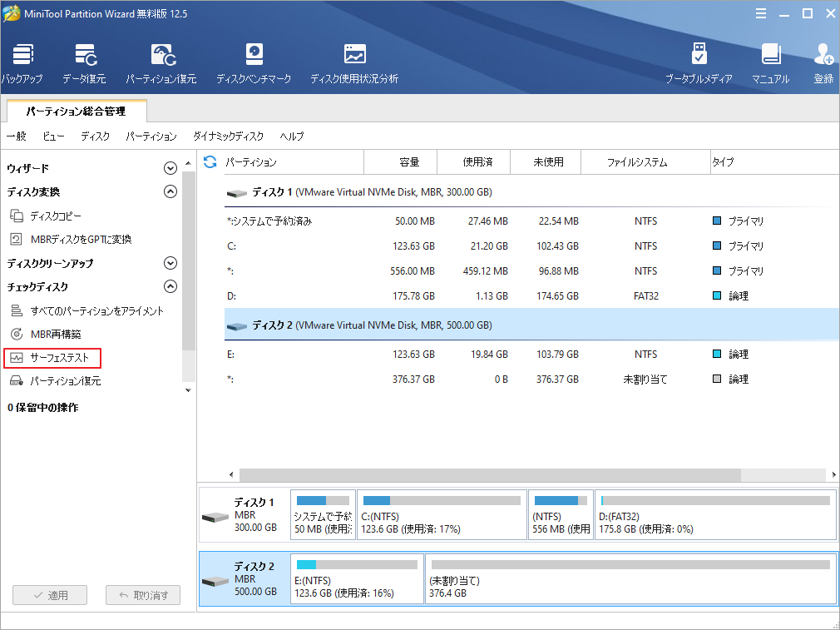This screenshot has width=840, height=630.
Task: Click the horizontal scrollbar right arrow
Action: pos(833,474)
